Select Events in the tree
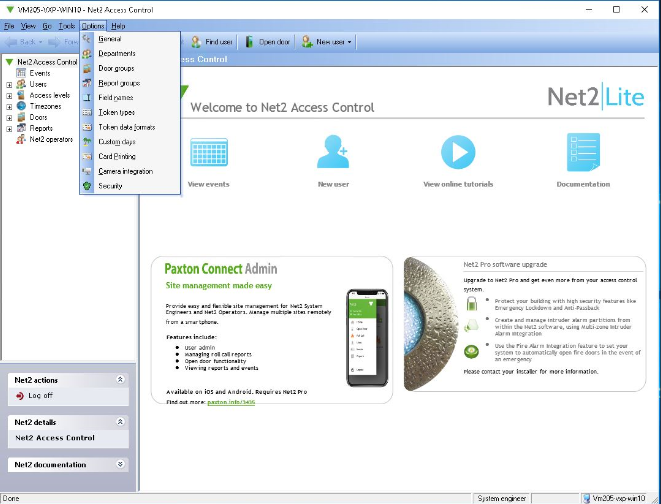Viewport: 661px width, 504px height. point(40,73)
